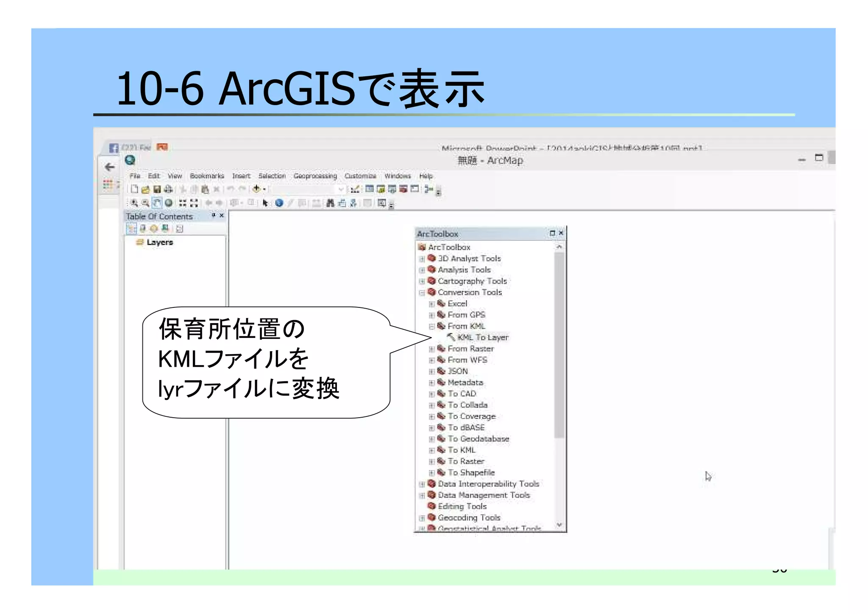Image resolution: width=868 pixels, height=614 pixels.
Task: Open the Edit menu
Action: [x=154, y=176]
